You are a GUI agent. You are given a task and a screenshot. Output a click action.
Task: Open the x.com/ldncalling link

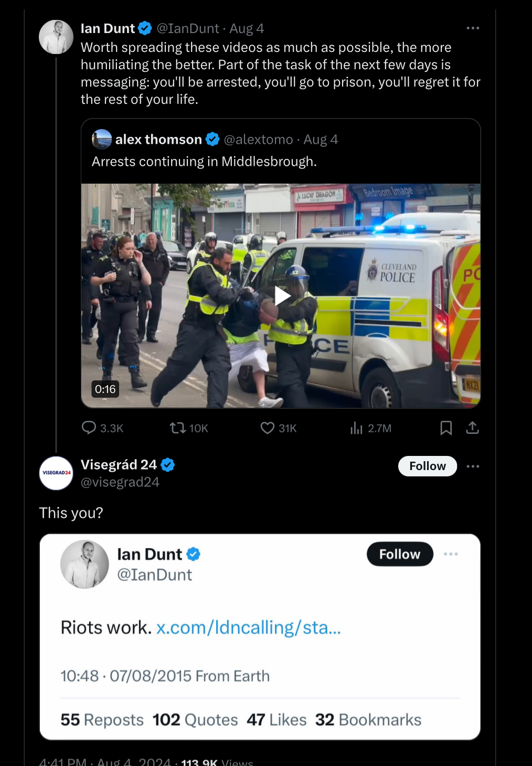pos(249,627)
